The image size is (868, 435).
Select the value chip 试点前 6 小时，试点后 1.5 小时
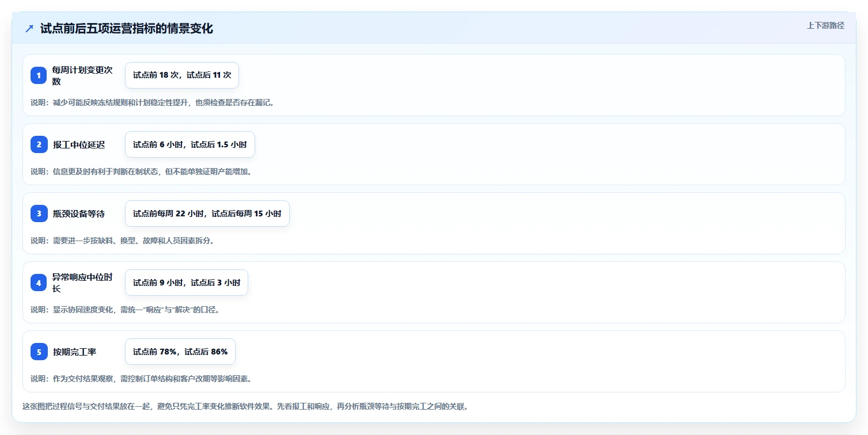point(190,144)
